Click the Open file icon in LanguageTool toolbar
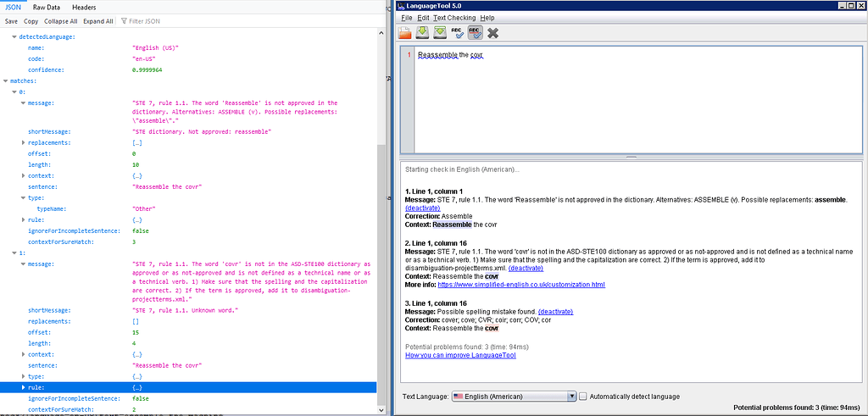The image size is (868, 416). click(x=405, y=33)
